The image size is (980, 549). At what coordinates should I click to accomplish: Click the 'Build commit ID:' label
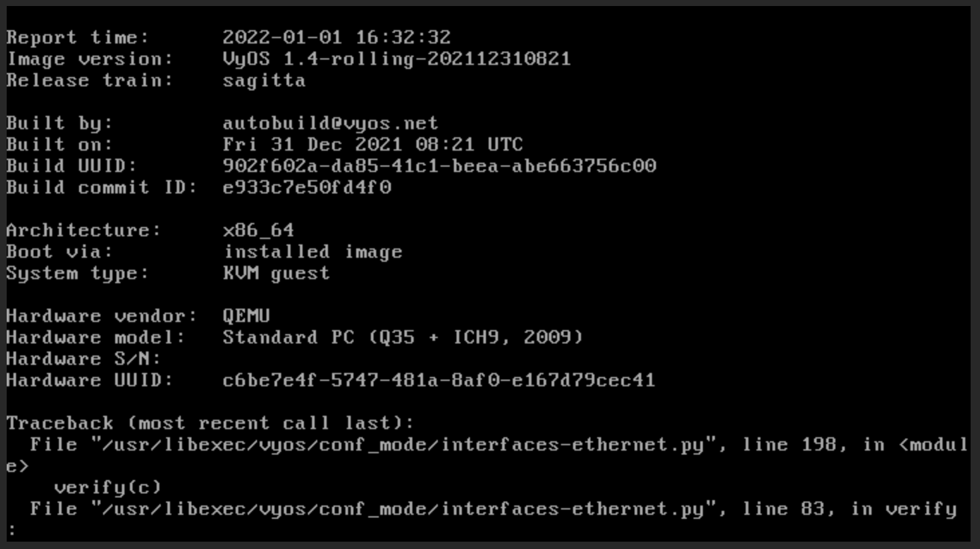tap(102, 187)
